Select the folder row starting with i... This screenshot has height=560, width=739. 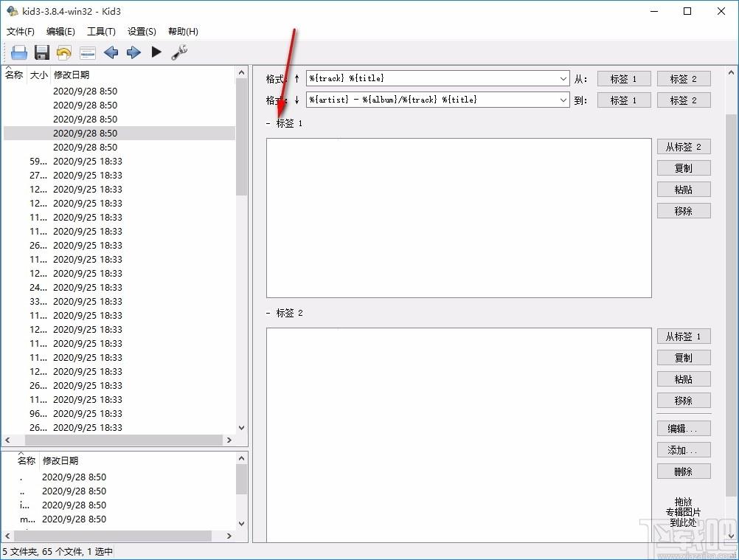(119, 505)
